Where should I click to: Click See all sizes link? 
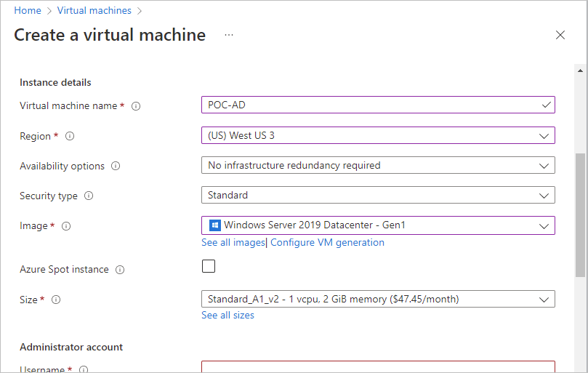tap(227, 316)
